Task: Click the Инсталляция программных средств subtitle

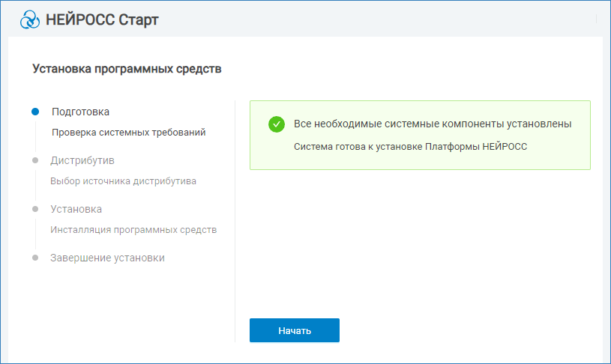Action: (133, 229)
